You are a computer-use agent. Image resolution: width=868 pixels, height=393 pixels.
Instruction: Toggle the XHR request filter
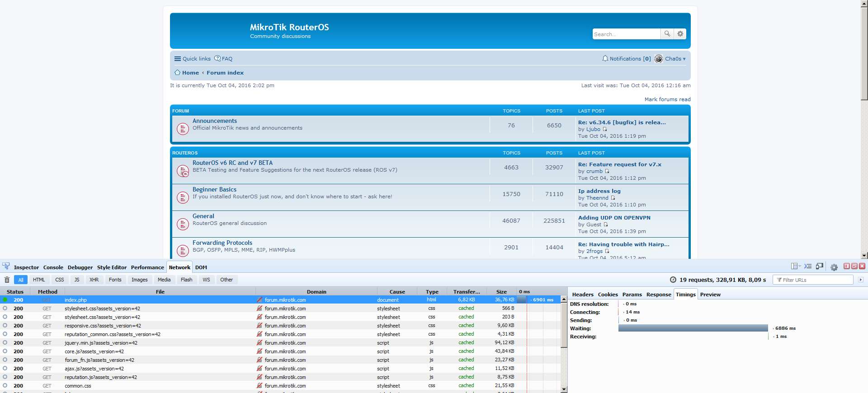click(94, 280)
